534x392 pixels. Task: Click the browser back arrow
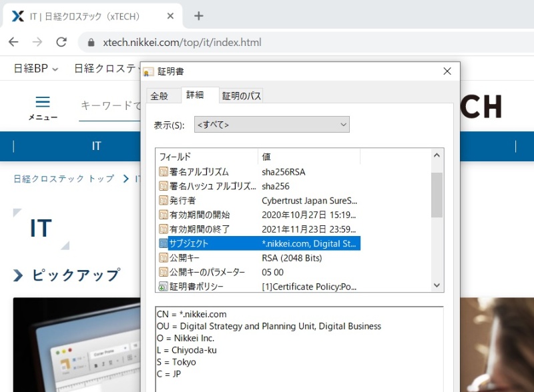tap(14, 41)
